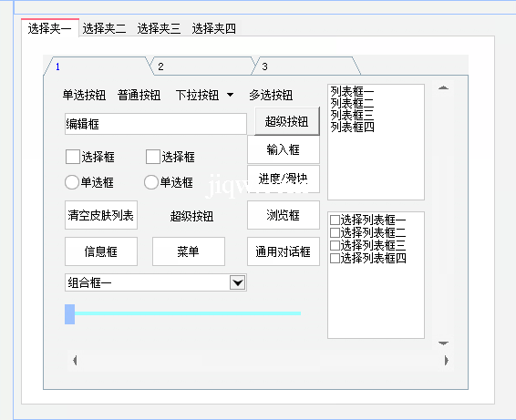Click into the 编辑框 text field
The image size is (516, 420).
156,124
